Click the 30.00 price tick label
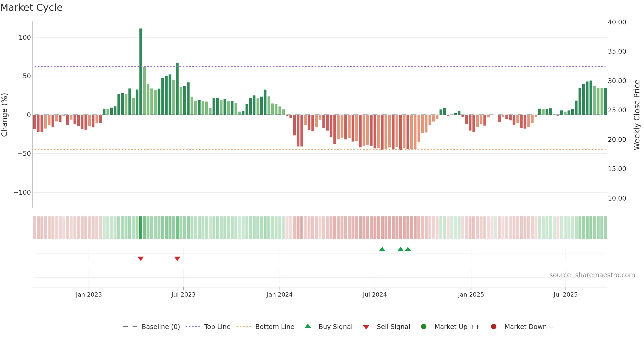The width and height of the screenshot is (644, 362). pyautogui.click(x=617, y=81)
